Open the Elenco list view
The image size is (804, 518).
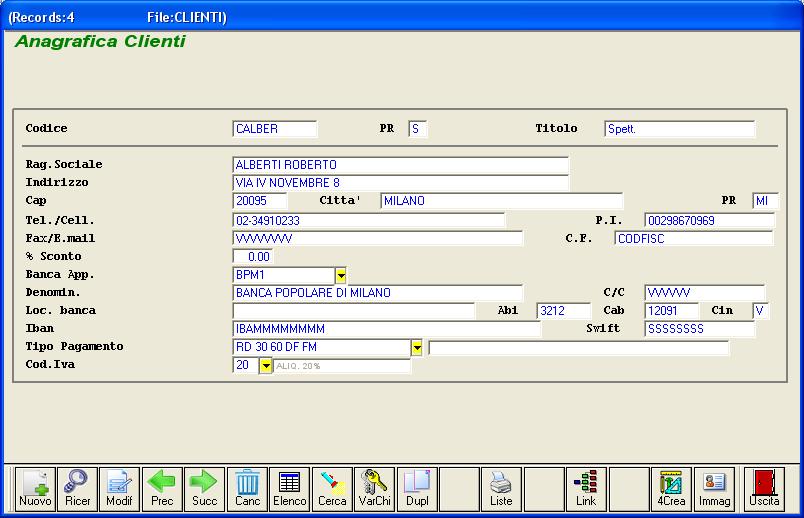tap(290, 489)
